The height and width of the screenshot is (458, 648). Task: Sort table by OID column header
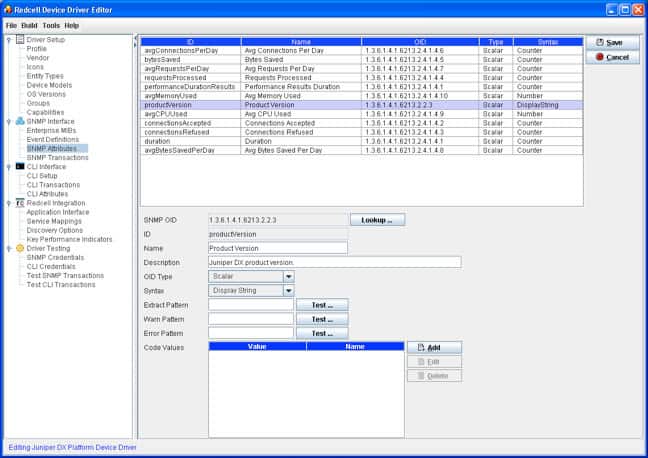pos(420,42)
